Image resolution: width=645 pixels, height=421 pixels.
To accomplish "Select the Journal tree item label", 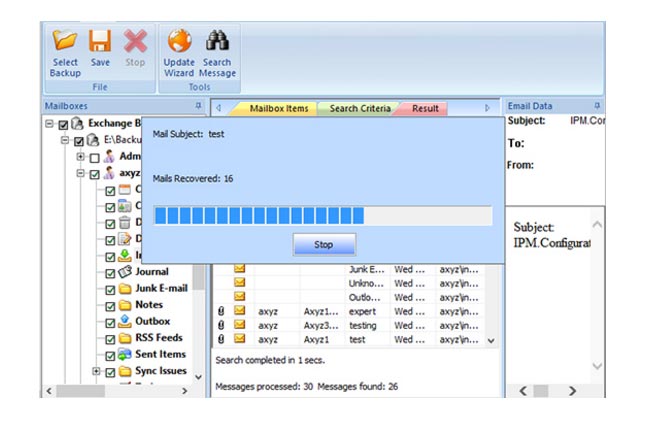I will tap(152, 272).
